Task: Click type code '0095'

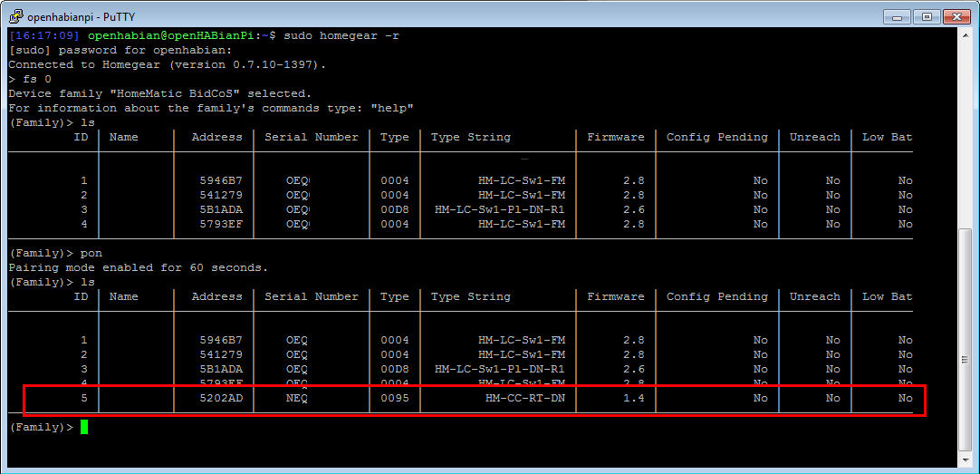Action: 395,398
